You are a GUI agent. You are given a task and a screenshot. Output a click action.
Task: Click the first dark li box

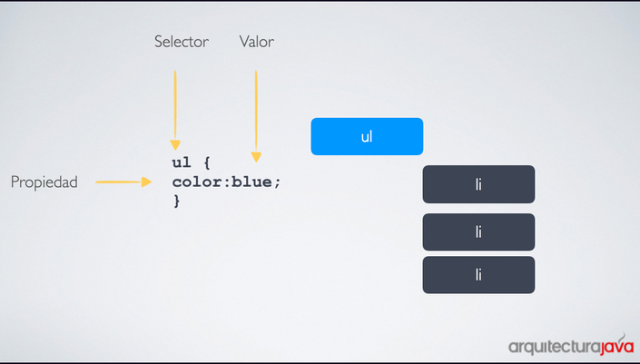pyautogui.click(x=478, y=184)
